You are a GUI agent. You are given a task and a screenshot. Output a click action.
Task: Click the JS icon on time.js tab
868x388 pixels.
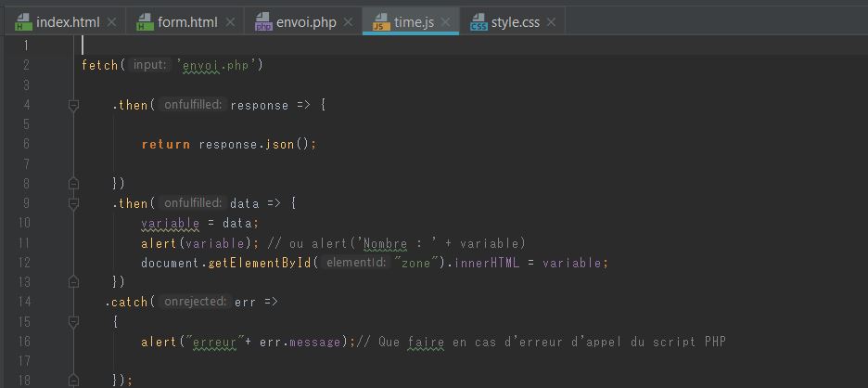coord(381,22)
